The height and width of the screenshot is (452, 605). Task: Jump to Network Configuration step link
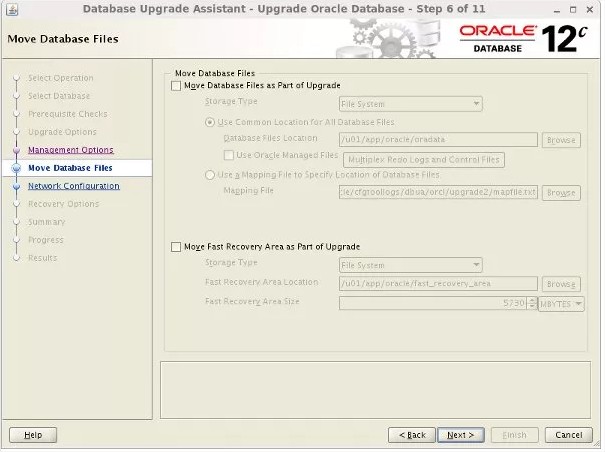pyautogui.click(x=74, y=186)
